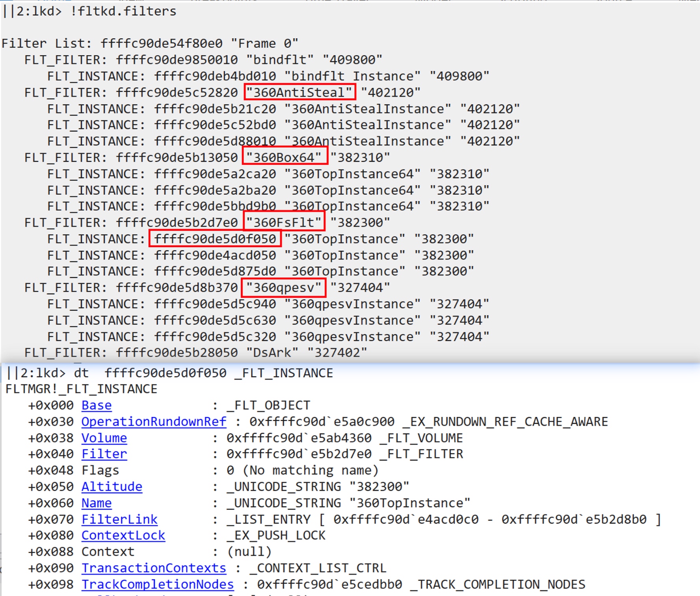Click the !fltkd.filters command text
The image size is (700, 596).
pos(123,11)
